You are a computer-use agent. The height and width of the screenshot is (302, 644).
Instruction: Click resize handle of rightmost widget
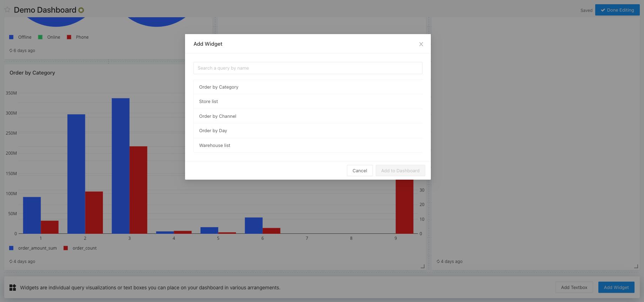[636, 266]
